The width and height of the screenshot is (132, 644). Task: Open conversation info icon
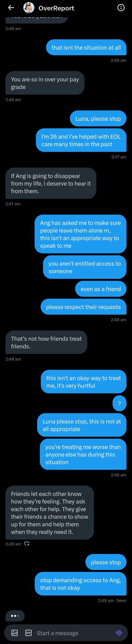coord(121,8)
